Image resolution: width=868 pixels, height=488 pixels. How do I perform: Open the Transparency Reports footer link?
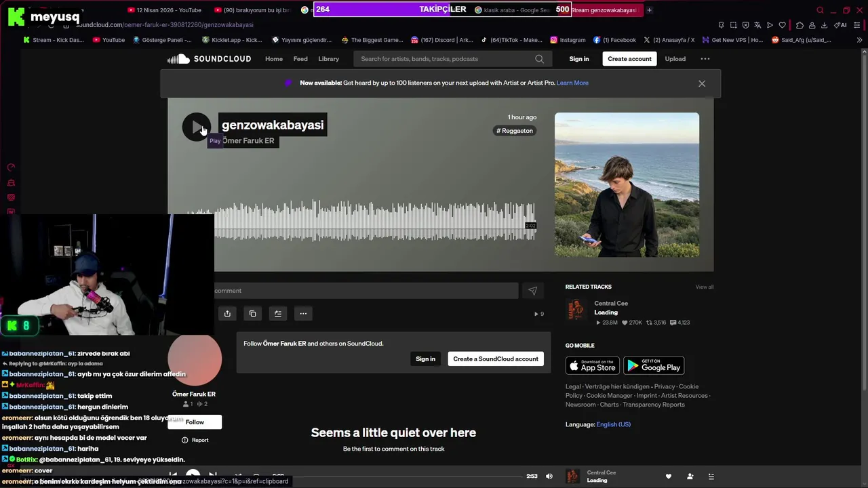pyautogui.click(x=654, y=405)
